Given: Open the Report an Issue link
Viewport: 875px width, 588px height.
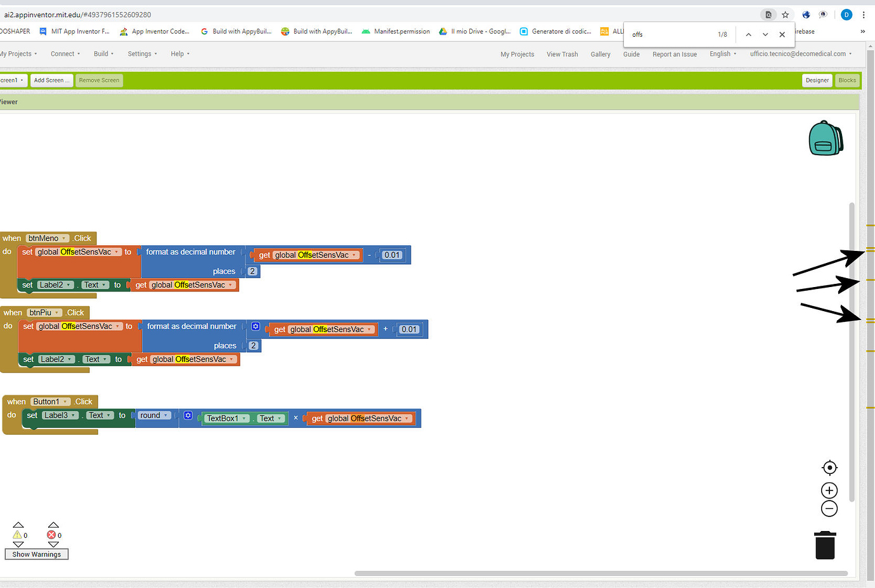Looking at the screenshot, I should [674, 54].
